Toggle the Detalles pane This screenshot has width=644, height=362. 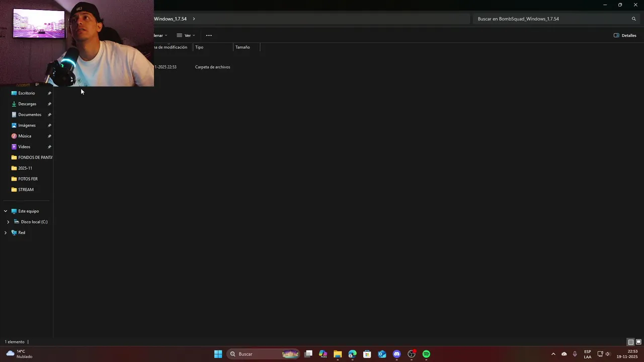625,35
